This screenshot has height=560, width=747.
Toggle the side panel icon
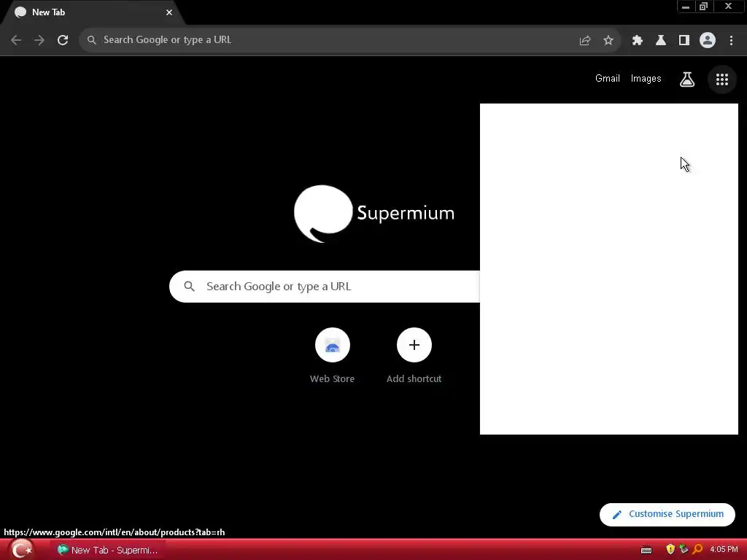point(684,41)
